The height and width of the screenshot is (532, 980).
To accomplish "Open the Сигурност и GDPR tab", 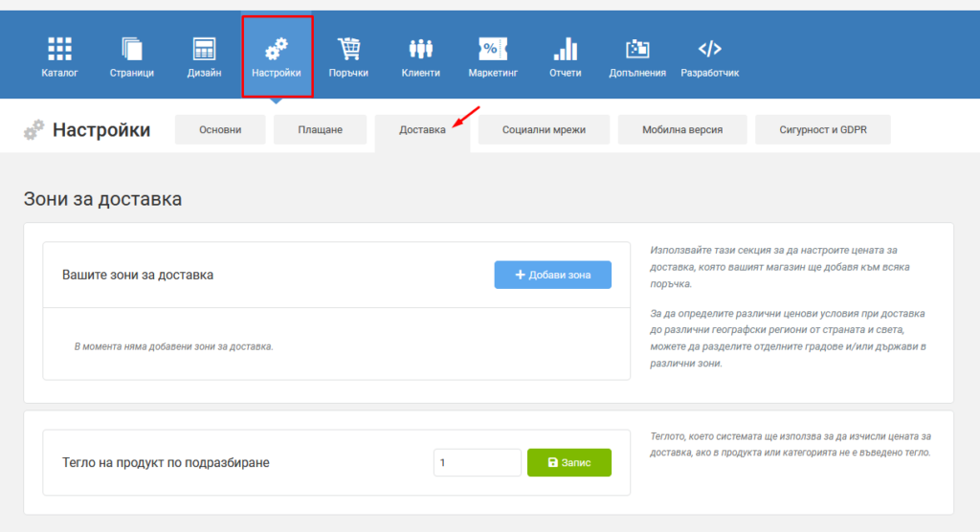I will pyautogui.click(x=822, y=129).
